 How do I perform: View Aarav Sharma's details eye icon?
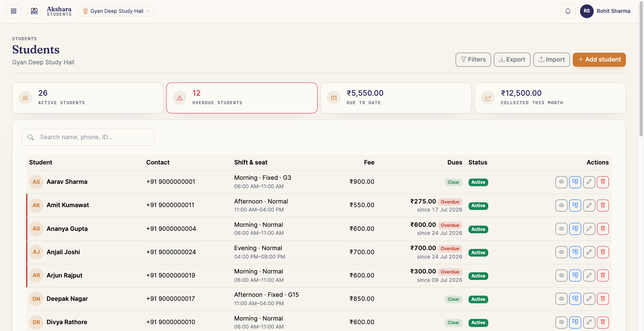pyautogui.click(x=561, y=182)
